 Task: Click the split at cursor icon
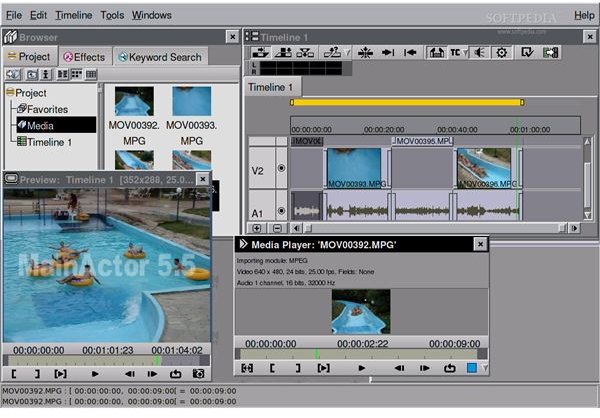tap(365, 52)
